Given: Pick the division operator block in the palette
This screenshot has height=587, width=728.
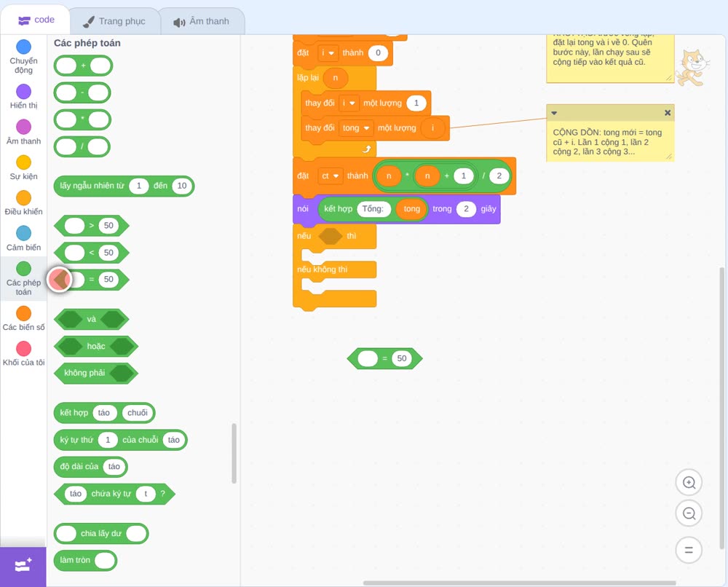Looking at the screenshot, I should [82, 147].
